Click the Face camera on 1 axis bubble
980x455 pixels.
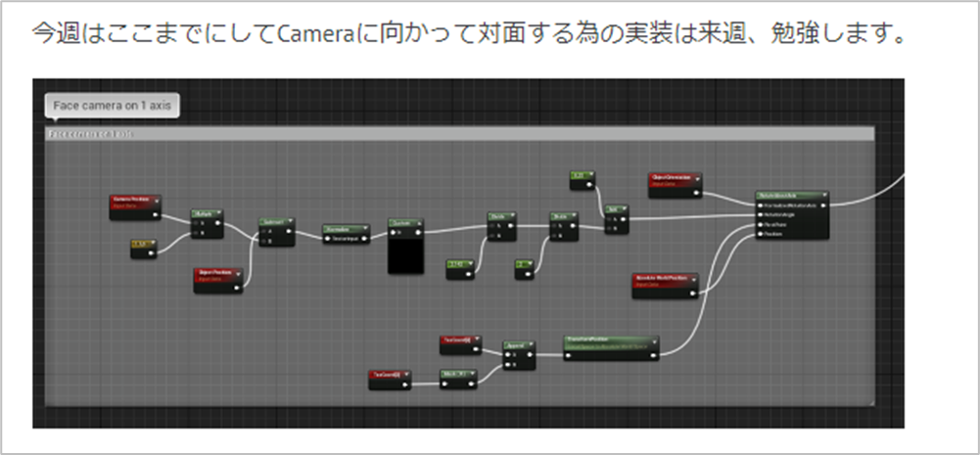113,106
